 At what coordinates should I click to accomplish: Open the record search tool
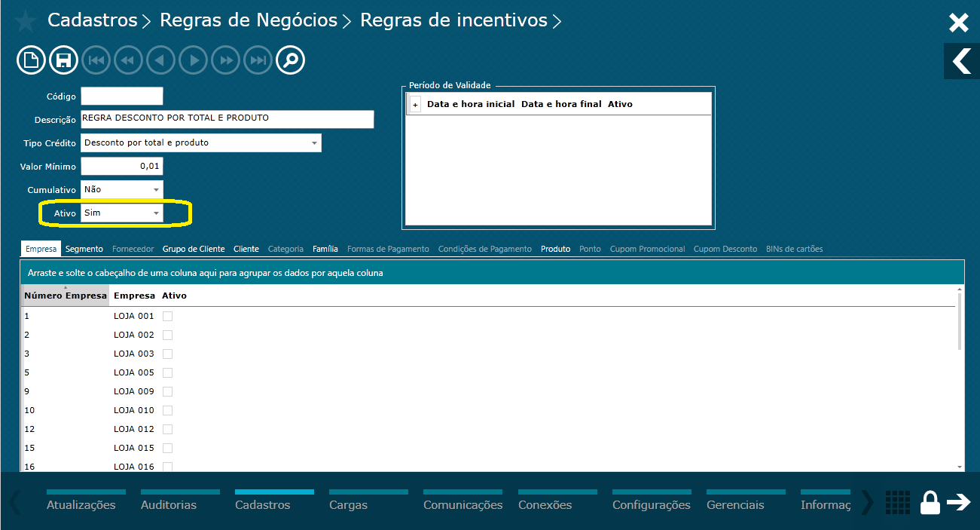tap(290, 60)
